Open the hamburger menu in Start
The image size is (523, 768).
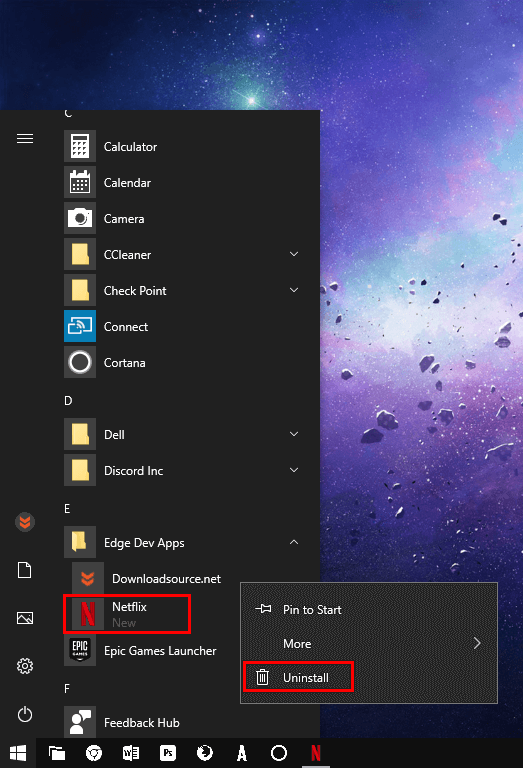tap(25, 139)
